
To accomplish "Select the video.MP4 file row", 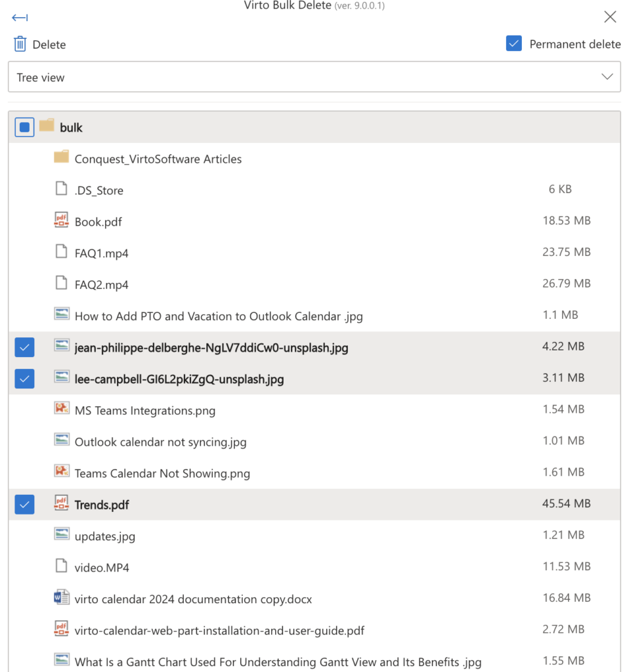I will 314,568.
